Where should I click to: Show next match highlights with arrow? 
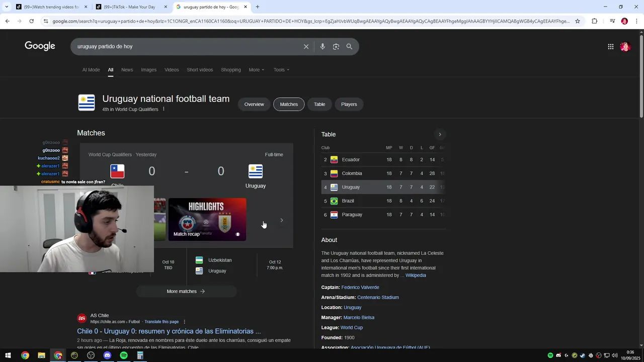click(x=281, y=220)
